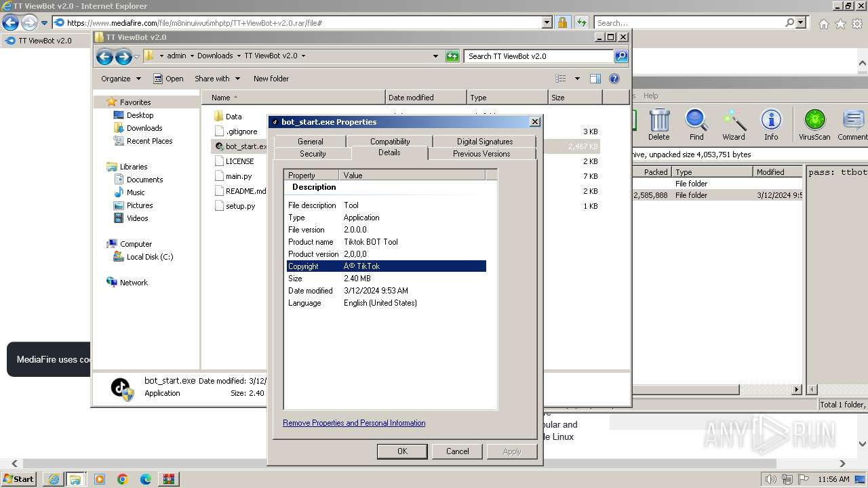
Task: Click the Find icon in WinRAR toolbar
Action: [696, 125]
